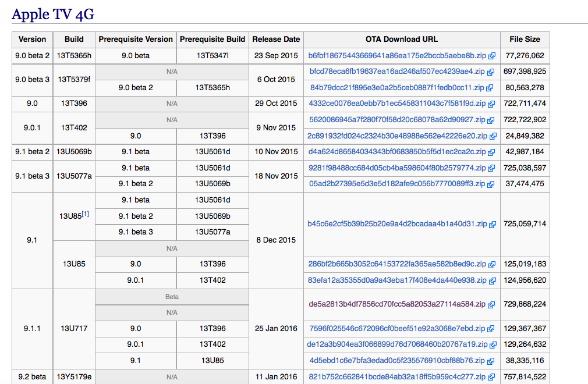Select file size 729,868,224
Screen dimensions: 588x384
pyautogui.click(x=525, y=304)
